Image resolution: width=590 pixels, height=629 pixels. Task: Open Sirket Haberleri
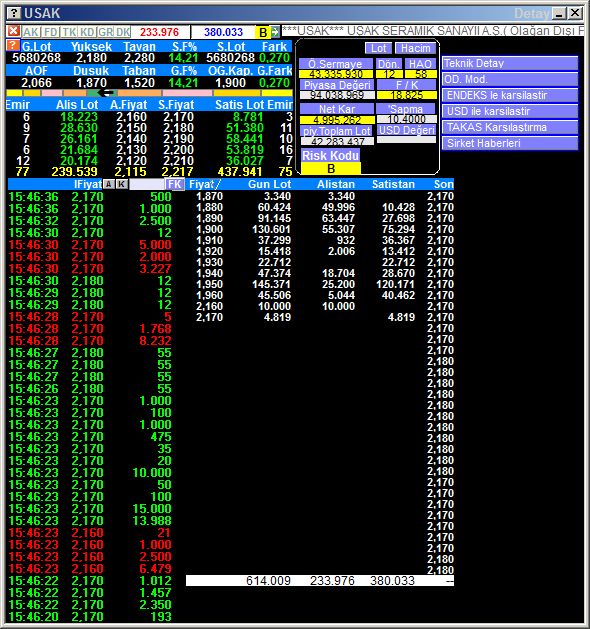[510, 144]
